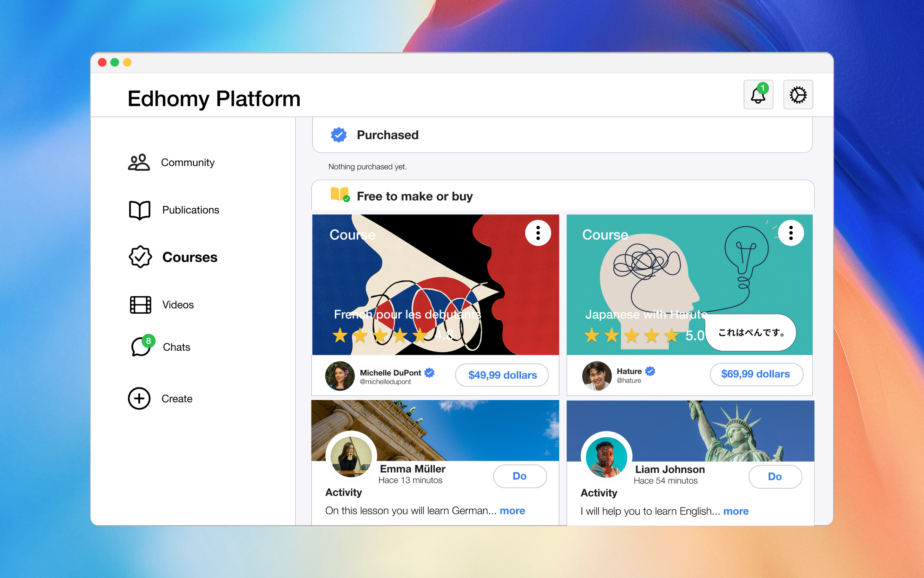Open the three-dot menu on Japanese course card
Screen dimensions: 924x578
[x=791, y=233]
